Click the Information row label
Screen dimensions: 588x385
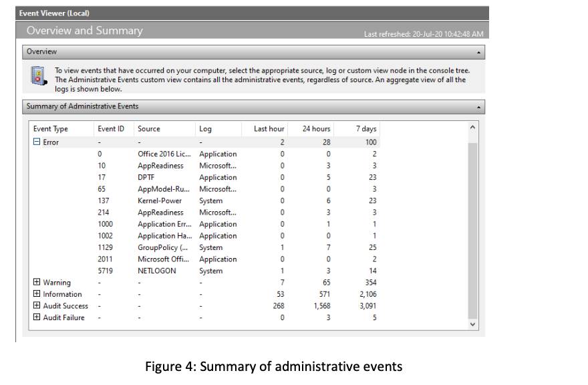pyautogui.click(x=62, y=294)
